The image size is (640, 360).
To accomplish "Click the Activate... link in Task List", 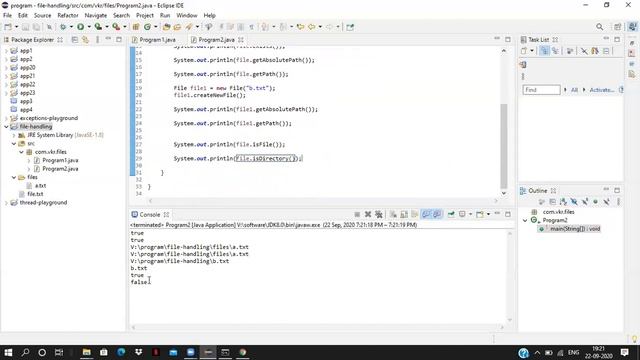I will [602, 90].
